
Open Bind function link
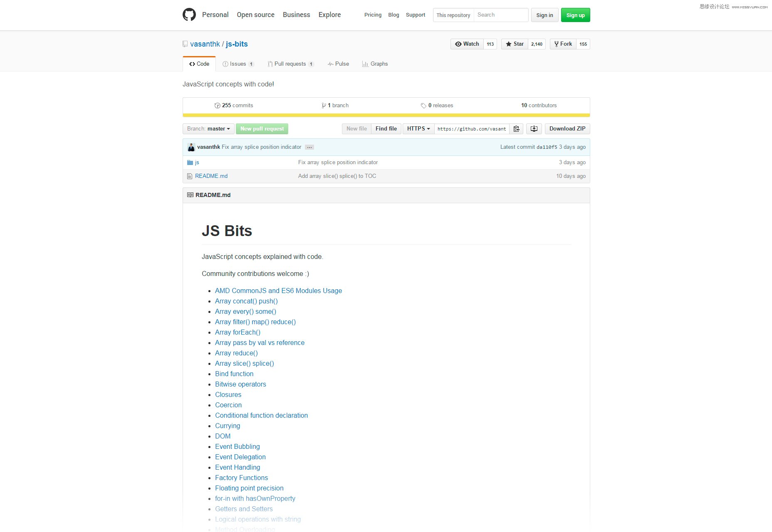pos(234,374)
